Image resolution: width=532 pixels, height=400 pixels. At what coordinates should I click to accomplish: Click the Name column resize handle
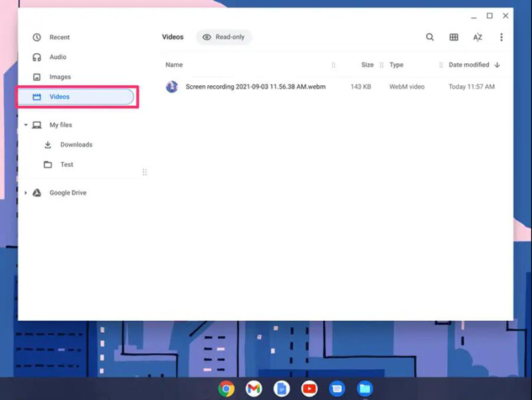click(333, 65)
